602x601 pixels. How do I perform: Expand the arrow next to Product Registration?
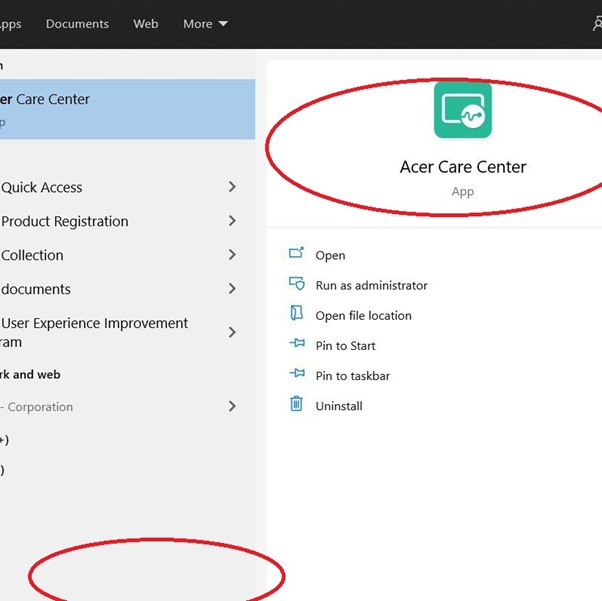tap(232, 221)
